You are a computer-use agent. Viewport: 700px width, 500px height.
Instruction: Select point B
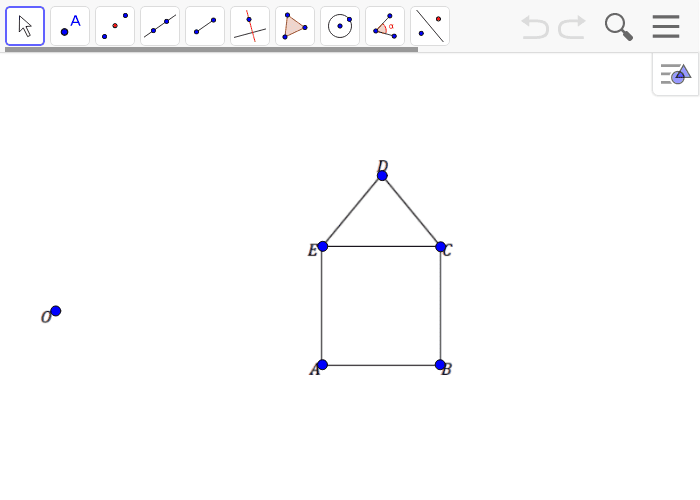click(x=440, y=365)
